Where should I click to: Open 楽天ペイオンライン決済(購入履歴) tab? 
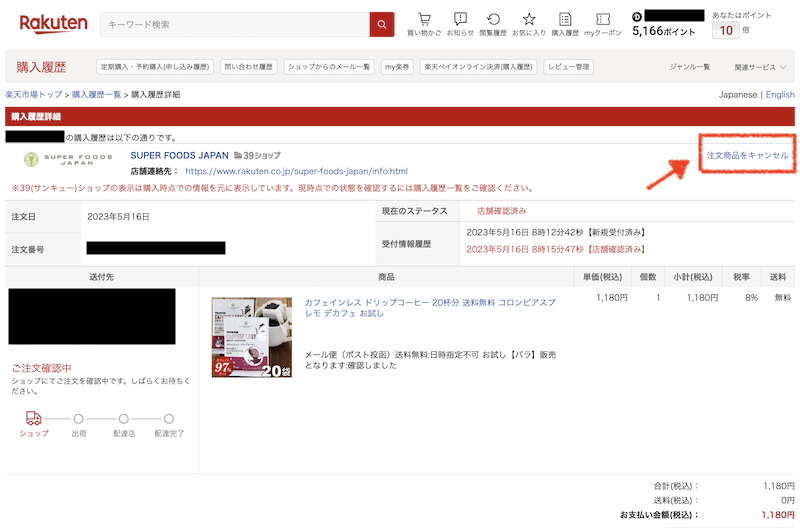[478, 67]
